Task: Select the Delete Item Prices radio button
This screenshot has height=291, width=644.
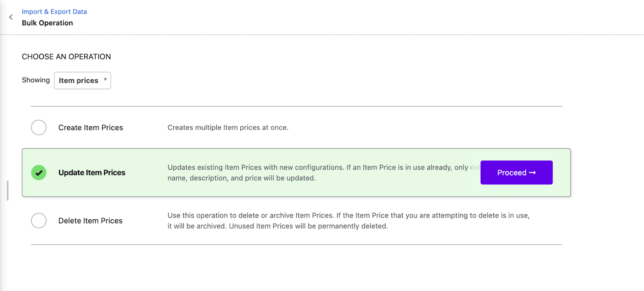Action: (39, 221)
